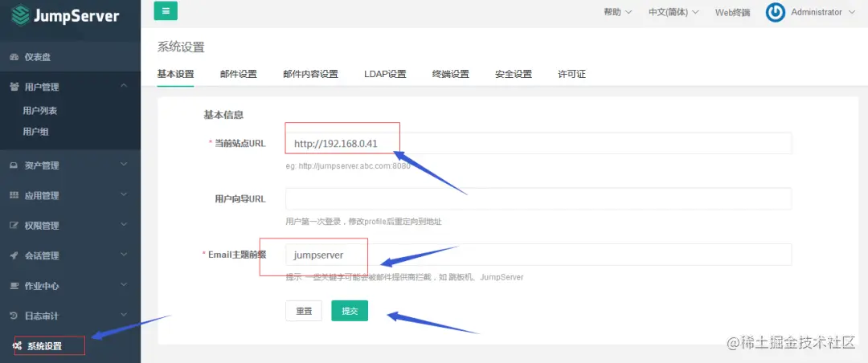
Task: Click the 用户向导URL input field
Action: pyautogui.click(x=538, y=198)
